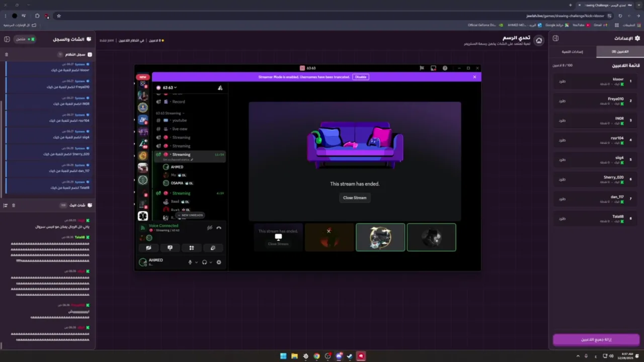Screen dimensions: 644x362
Task: Click Close Stream button under the ended message
Action: click(x=355, y=198)
